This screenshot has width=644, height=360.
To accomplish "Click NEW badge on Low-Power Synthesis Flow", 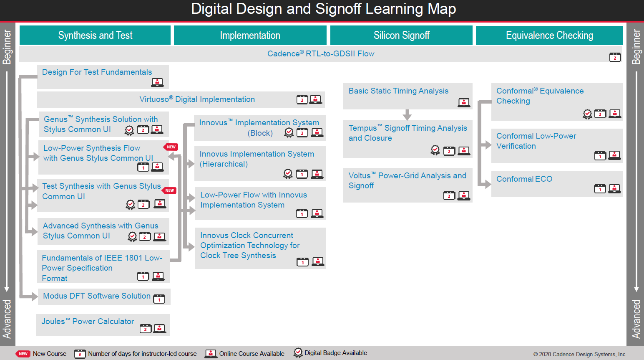I will 171,147.
